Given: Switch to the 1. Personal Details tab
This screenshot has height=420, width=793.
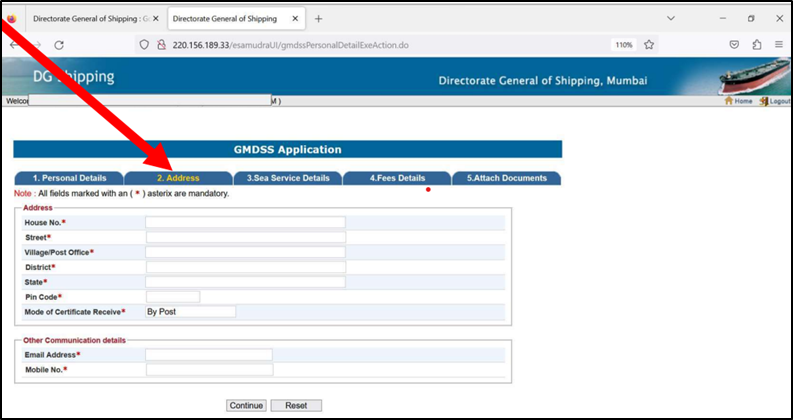Looking at the screenshot, I should tap(69, 178).
